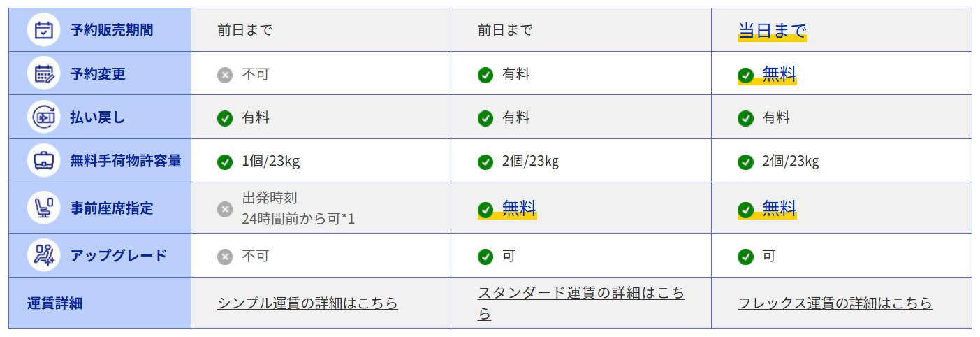The height and width of the screenshot is (337, 980).
Task: Click the upgrade seat icon beside アップグレード
Action: point(44,255)
